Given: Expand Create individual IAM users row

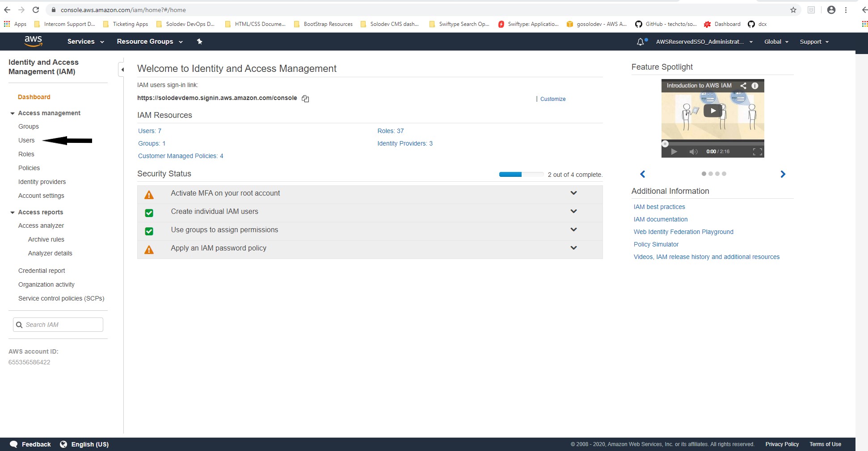Looking at the screenshot, I should [573, 211].
